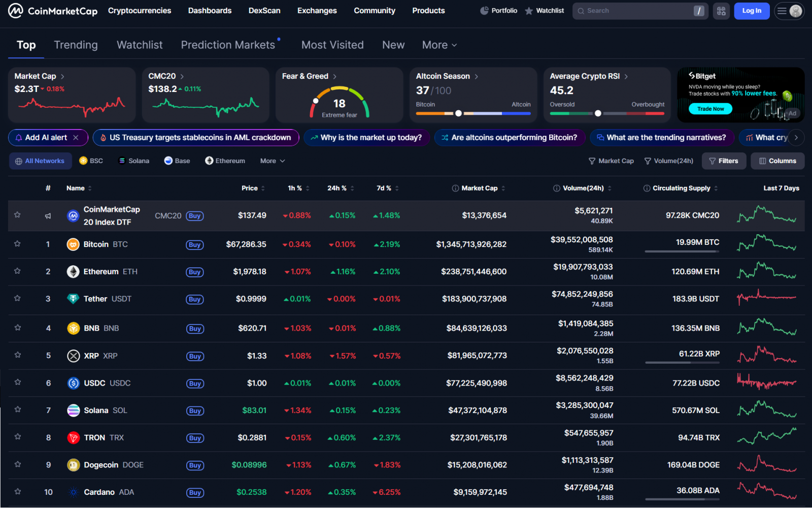Click the Log In button
This screenshot has width=812, height=508.
pyautogui.click(x=751, y=11)
